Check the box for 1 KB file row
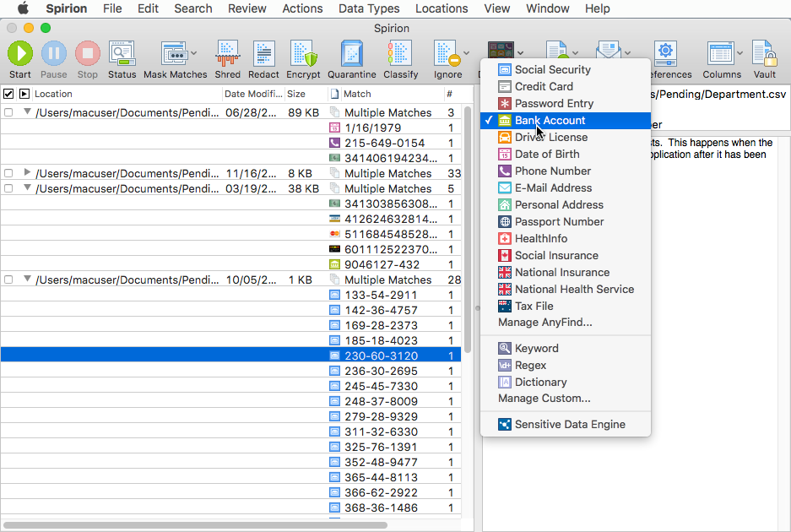The width and height of the screenshot is (791, 532). pos(8,280)
